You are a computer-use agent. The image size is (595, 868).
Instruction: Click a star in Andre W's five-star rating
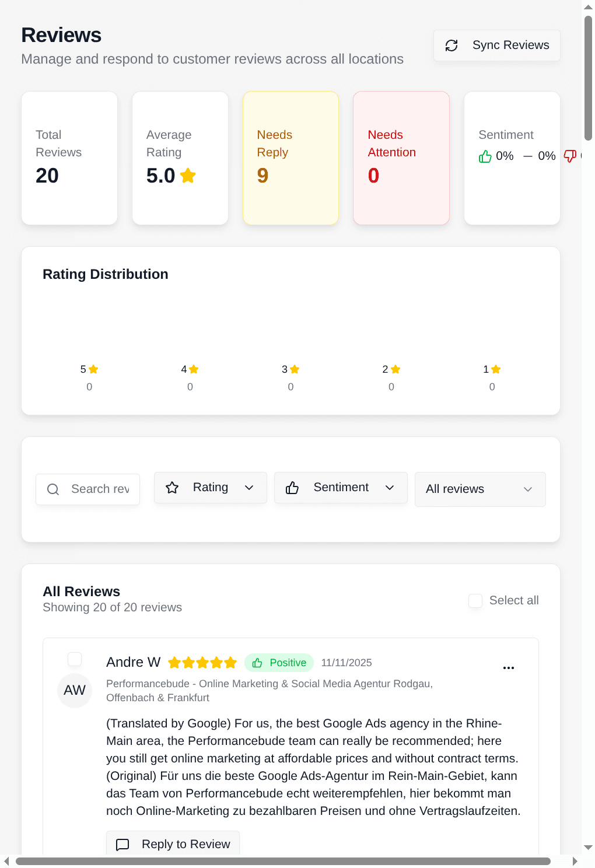pos(202,663)
